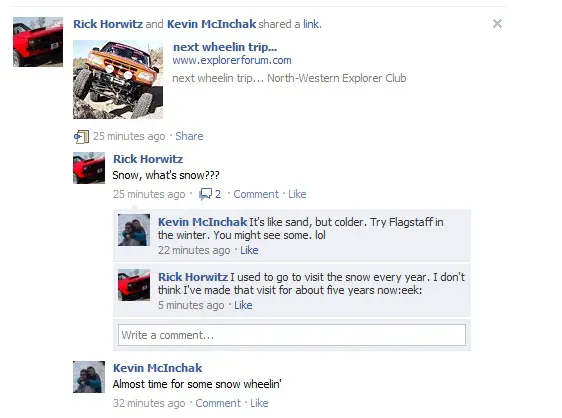Click Rick Horwitz's avatar beside 'Snow, what's snow???'
This screenshot has height=418, width=562.
tap(89, 168)
